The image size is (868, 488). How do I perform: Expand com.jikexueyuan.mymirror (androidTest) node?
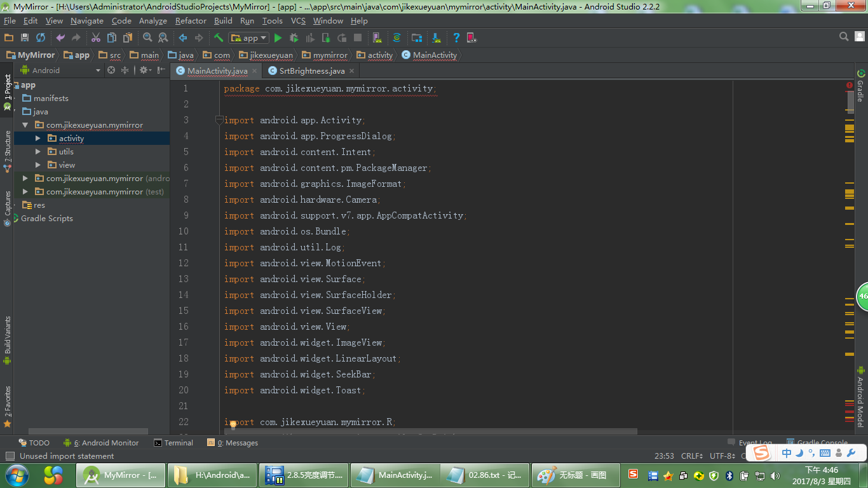coord(25,179)
